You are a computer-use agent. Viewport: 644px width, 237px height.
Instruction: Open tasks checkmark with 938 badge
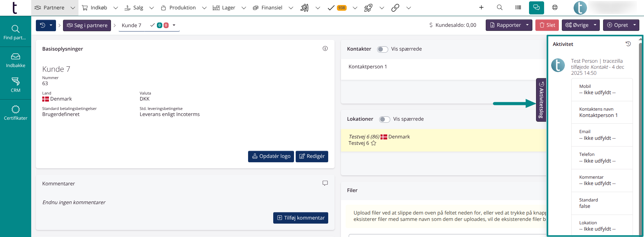(337, 8)
